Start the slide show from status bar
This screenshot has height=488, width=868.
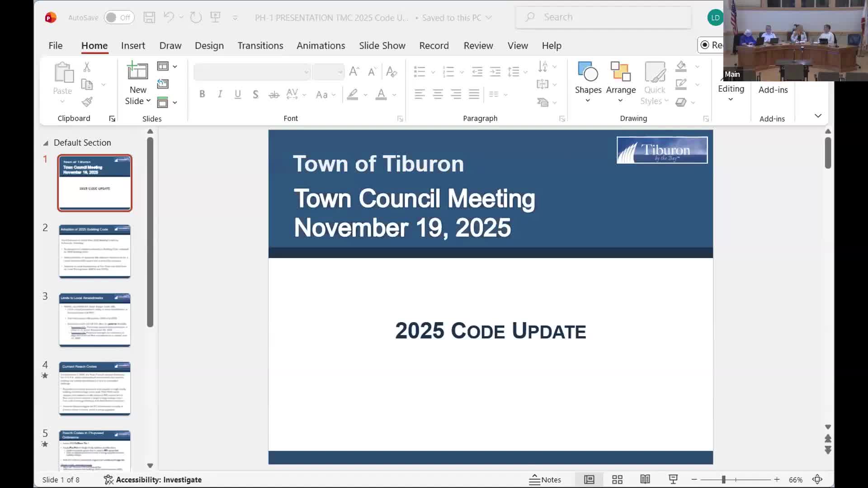pos(673,479)
